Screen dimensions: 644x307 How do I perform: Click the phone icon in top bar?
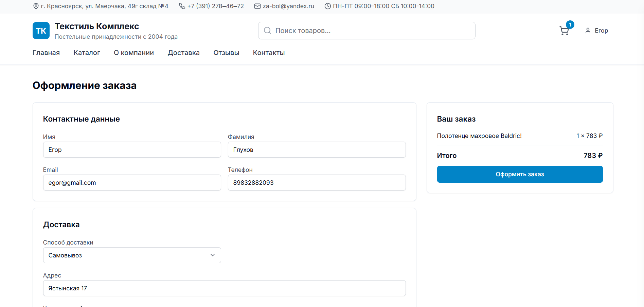[182, 6]
